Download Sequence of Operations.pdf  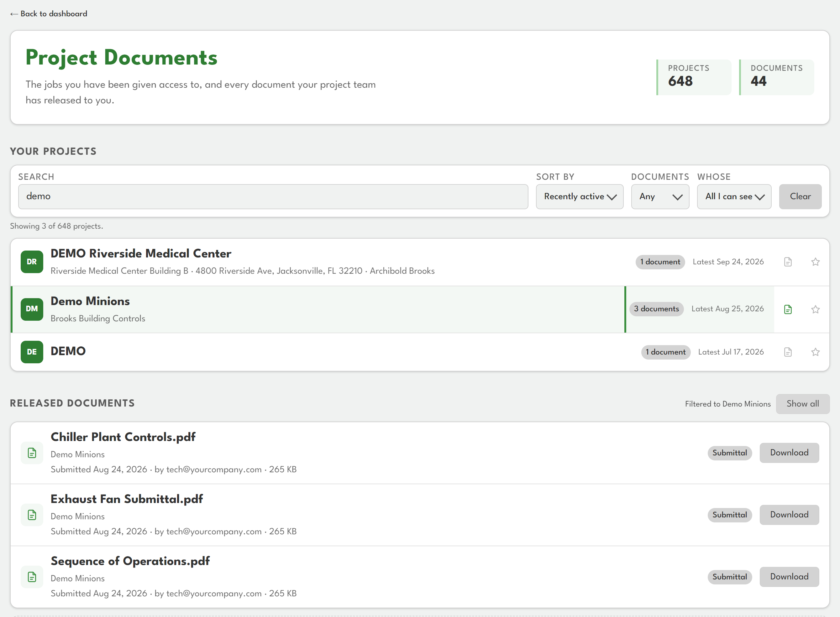[x=789, y=577]
